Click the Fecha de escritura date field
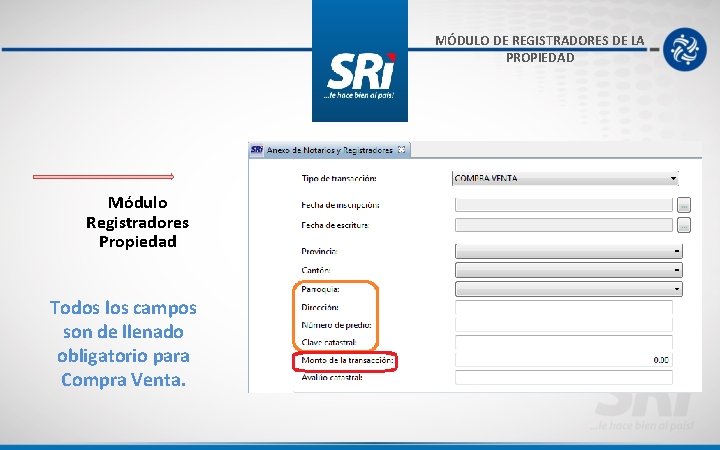The height and width of the screenshot is (450, 720). (564, 225)
